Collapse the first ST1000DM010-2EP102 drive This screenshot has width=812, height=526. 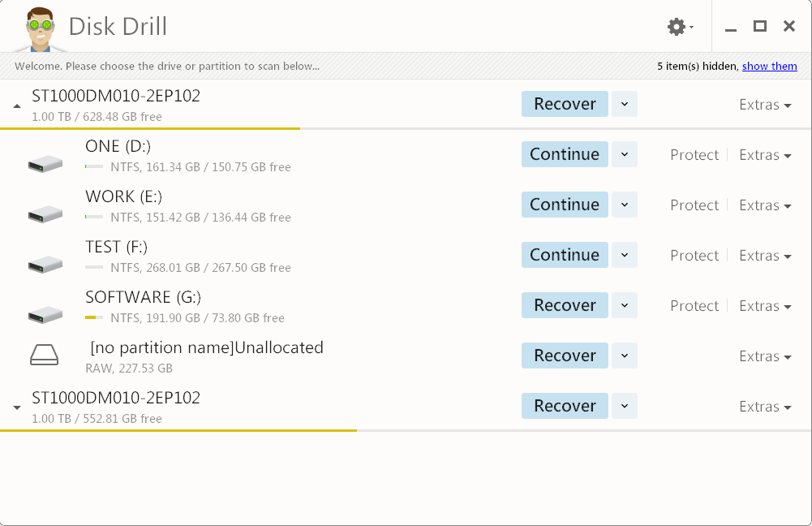click(x=16, y=105)
